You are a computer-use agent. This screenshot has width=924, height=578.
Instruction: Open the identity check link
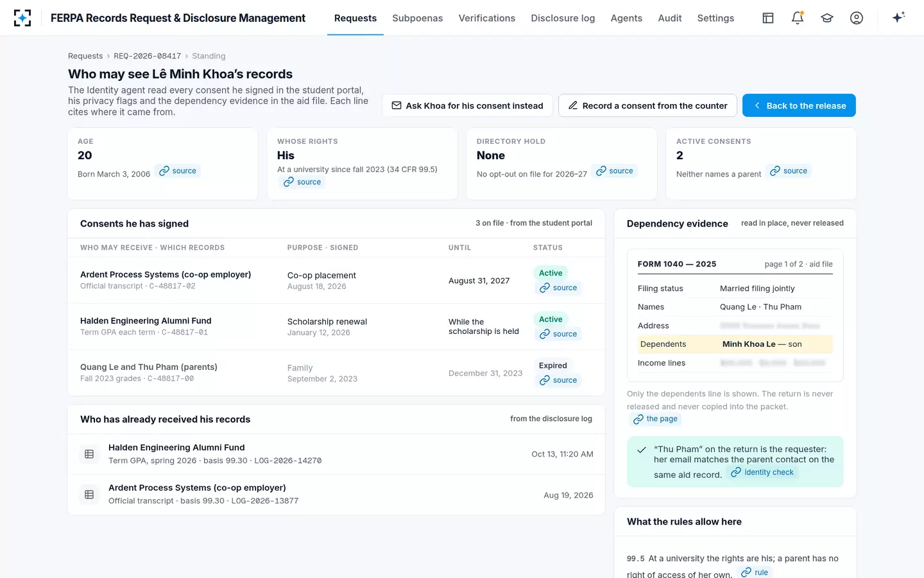pos(762,472)
